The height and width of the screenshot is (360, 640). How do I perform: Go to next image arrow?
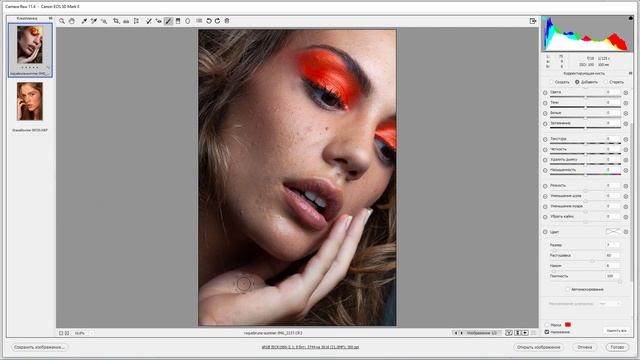click(x=462, y=333)
